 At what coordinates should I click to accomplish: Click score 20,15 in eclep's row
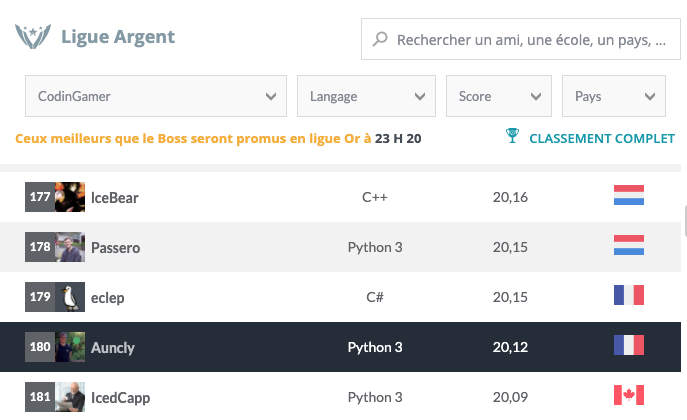[x=510, y=297]
